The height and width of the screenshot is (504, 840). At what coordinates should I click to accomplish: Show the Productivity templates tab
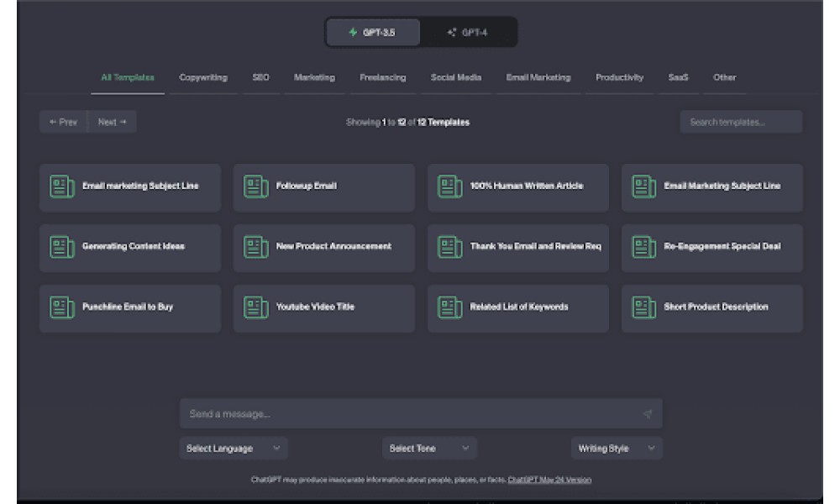(x=619, y=77)
